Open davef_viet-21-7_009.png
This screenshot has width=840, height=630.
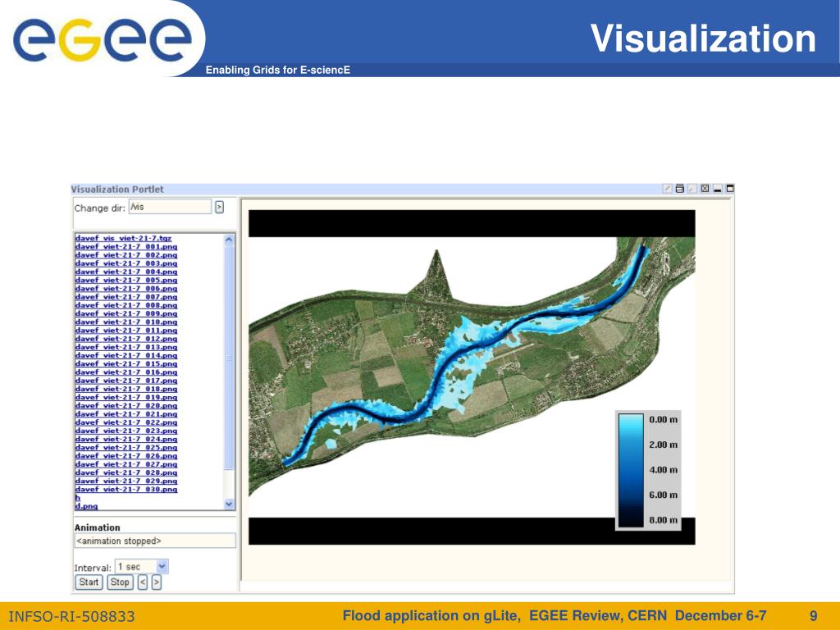tap(126, 314)
